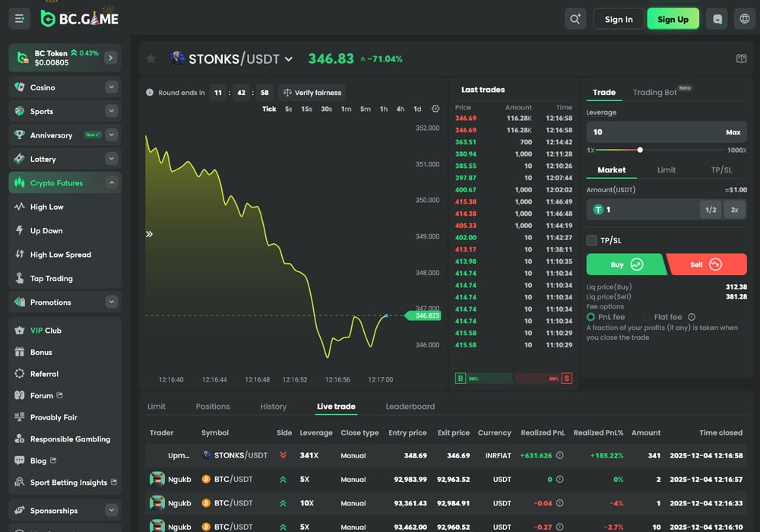Double amount with 2x button
The width and height of the screenshot is (760, 532).
click(x=734, y=210)
